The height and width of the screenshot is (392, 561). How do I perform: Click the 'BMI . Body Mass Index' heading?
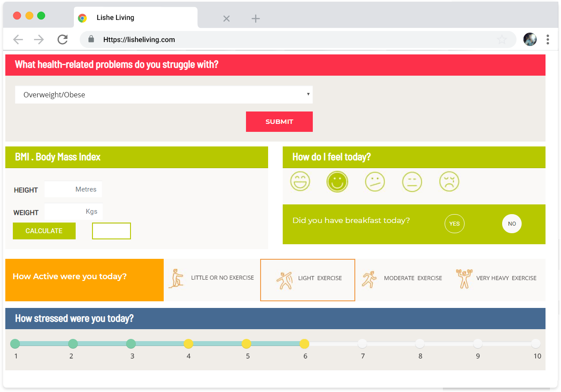[x=58, y=157]
